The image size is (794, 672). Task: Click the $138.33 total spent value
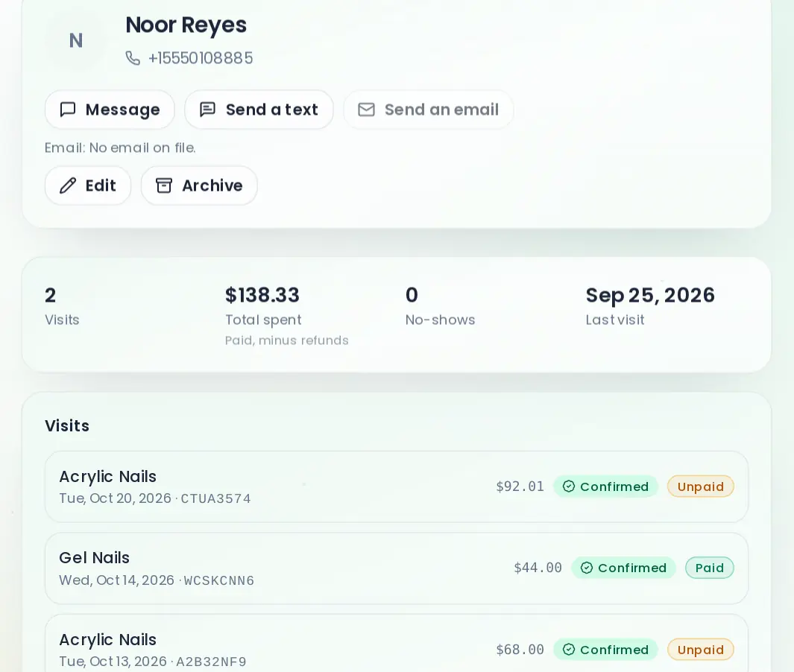click(x=262, y=295)
